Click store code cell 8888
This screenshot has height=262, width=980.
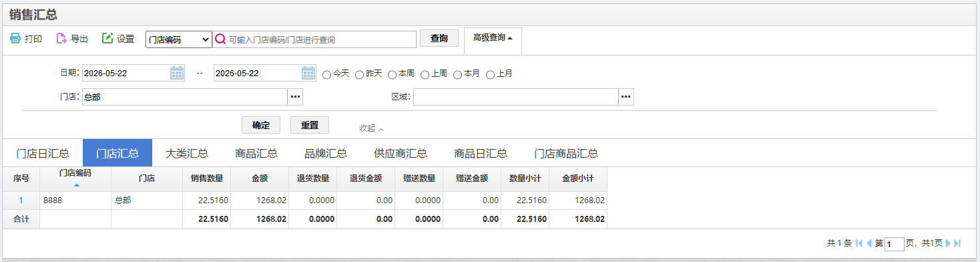pos(75,200)
